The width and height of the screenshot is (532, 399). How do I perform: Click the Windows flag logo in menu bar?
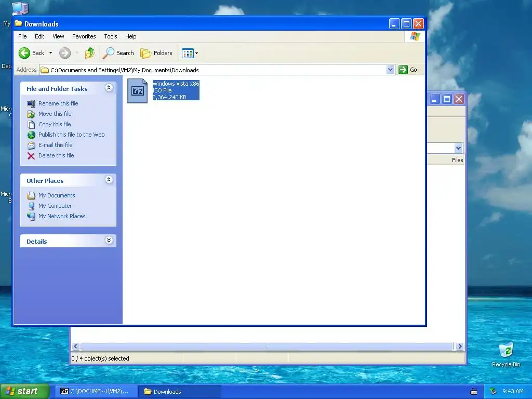coord(415,36)
